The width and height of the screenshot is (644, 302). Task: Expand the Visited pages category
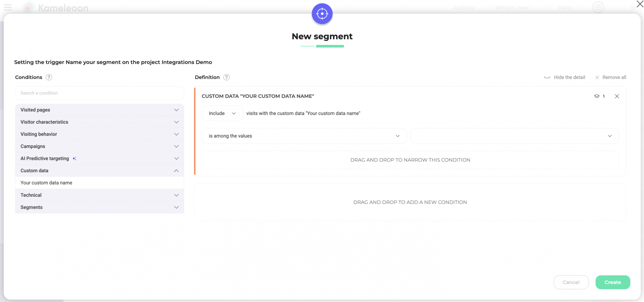[x=99, y=110]
